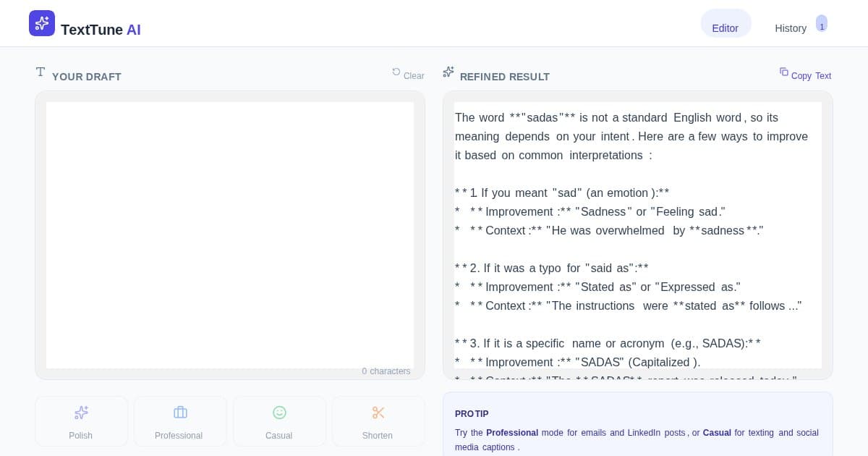Click the '0 characters' counter

pos(386,371)
